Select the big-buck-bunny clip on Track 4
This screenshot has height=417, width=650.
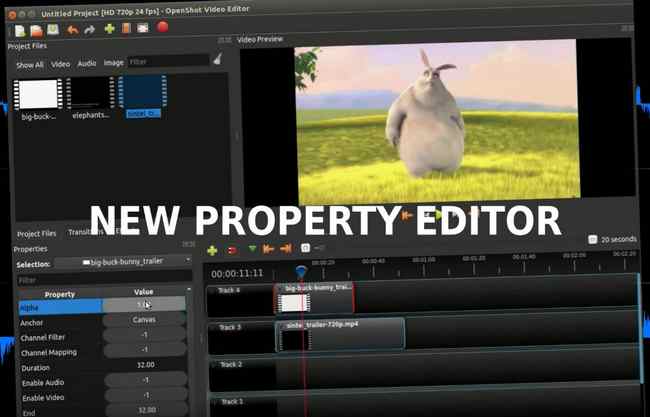(315, 299)
